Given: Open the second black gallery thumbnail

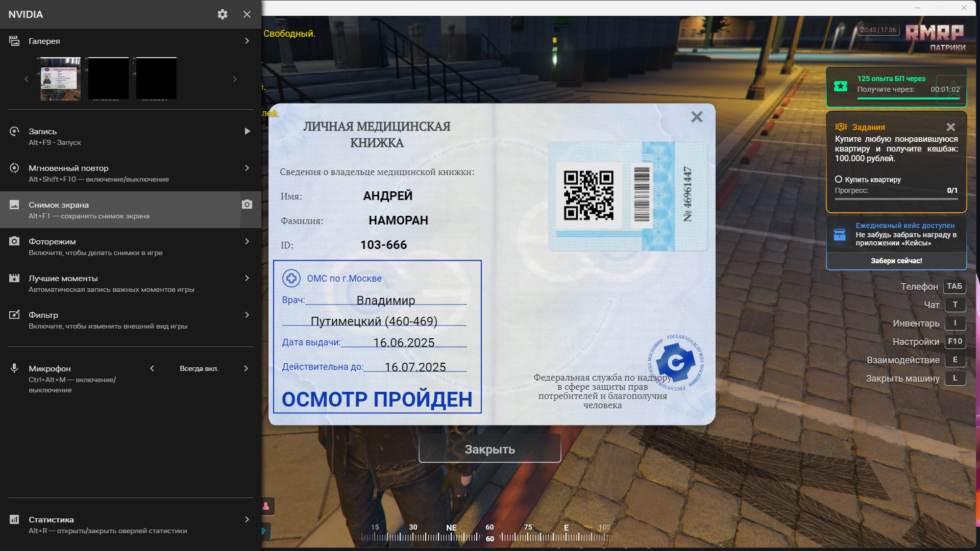Looking at the screenshot, I should coord(108,79).
